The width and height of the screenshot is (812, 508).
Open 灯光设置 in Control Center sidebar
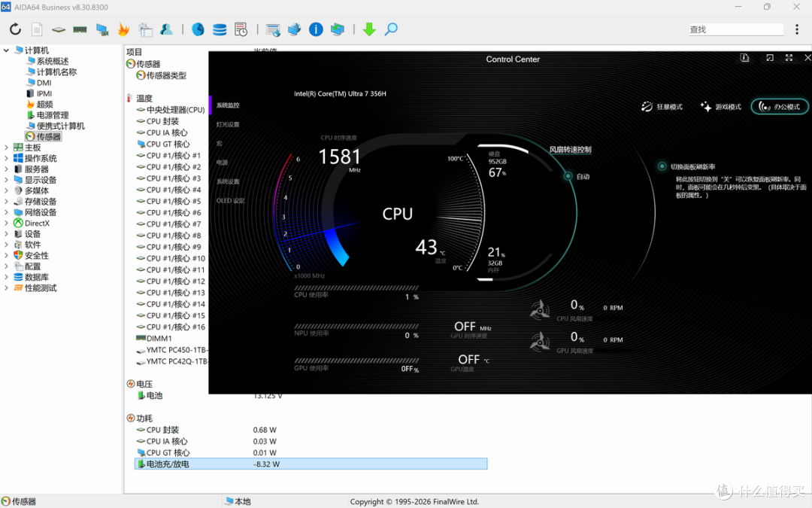tap(228, 124)
